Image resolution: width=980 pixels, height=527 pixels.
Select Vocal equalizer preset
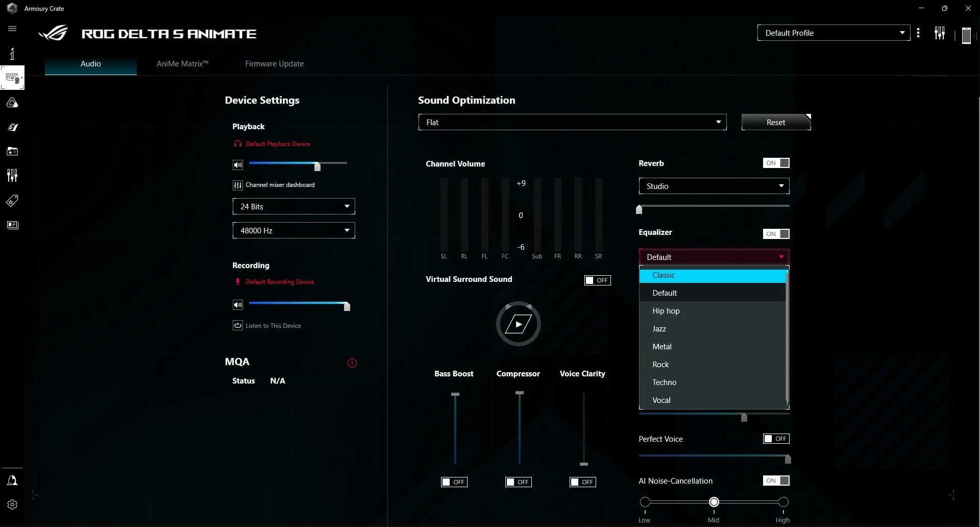[713, 400]
